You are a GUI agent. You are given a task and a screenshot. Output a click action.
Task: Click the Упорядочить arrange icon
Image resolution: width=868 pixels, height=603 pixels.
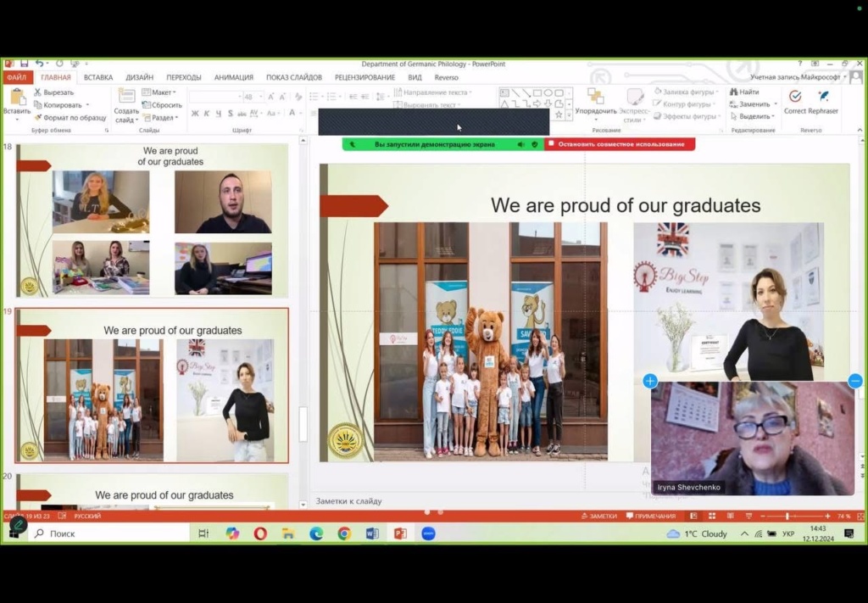596,96
